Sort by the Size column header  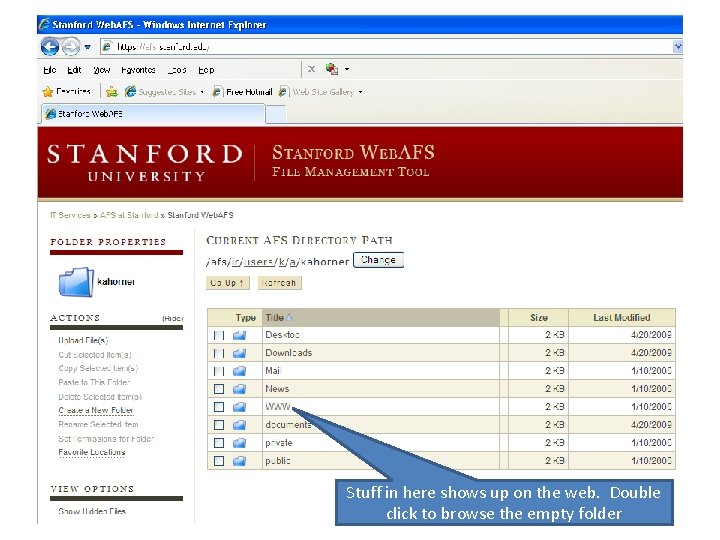pos(539,317)
